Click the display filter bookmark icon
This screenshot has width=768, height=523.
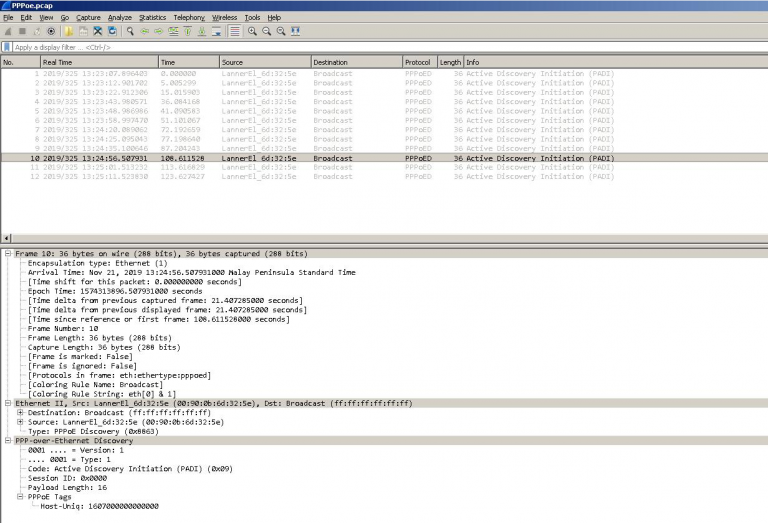click(7, 47)
